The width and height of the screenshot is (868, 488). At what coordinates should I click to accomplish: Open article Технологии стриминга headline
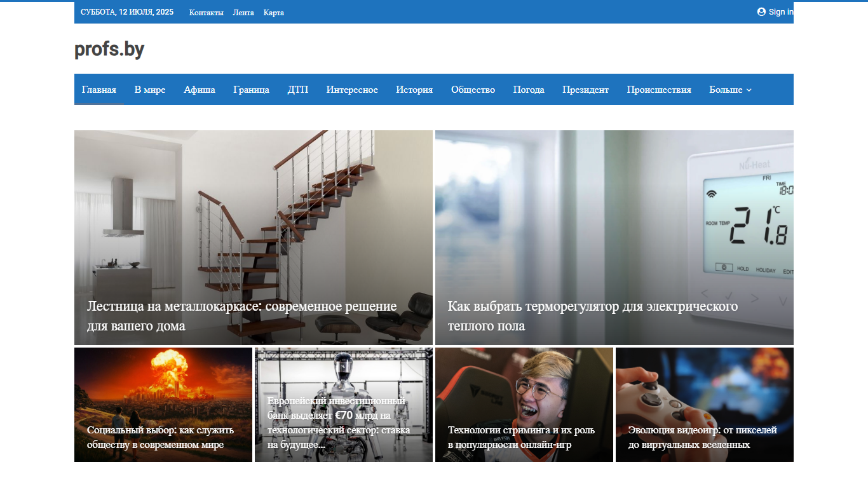(521, 437)
